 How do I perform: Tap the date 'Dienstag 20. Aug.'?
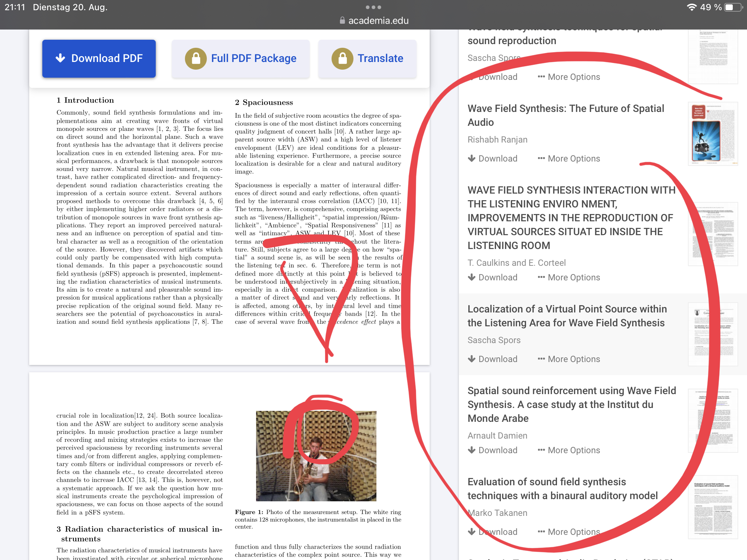[70, 7]
